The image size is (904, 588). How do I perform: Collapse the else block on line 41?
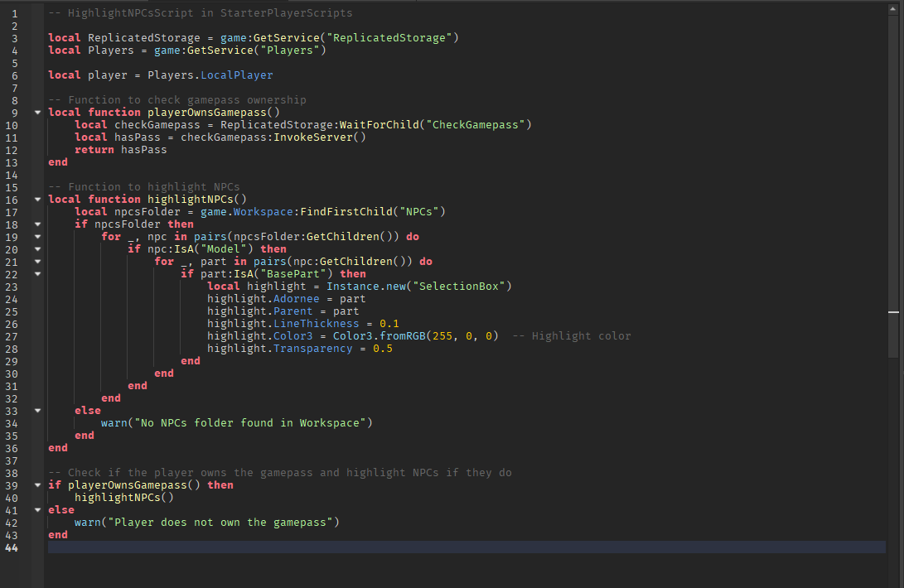point(36,509)
